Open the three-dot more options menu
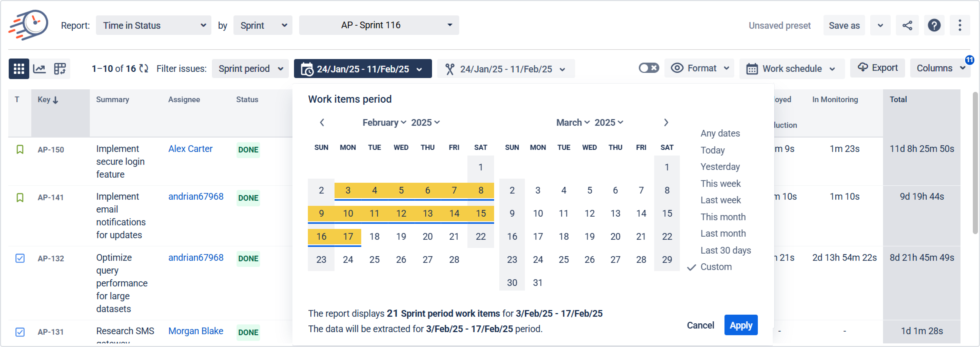The width and height of the screenshot is (980, 347). (959, 25)
